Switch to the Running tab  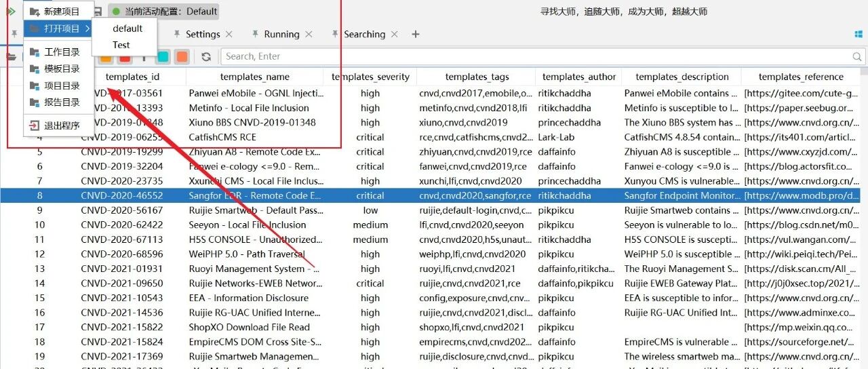281,34
